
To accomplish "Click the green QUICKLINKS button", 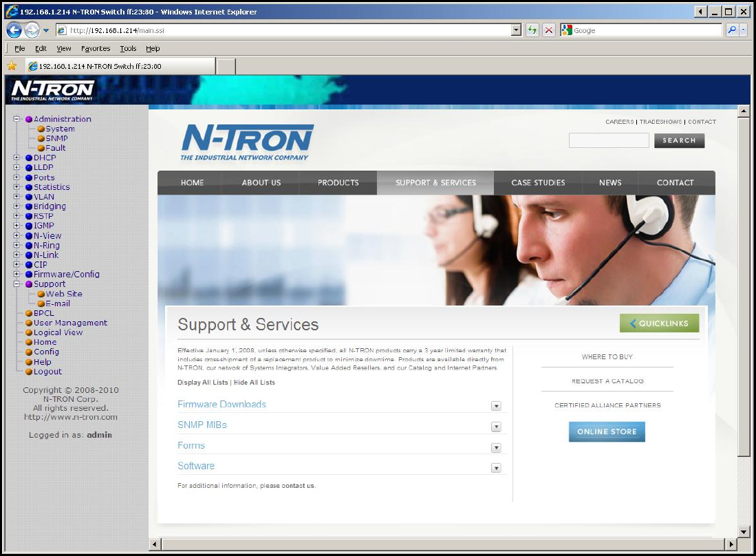I will (x=659, y=323).
